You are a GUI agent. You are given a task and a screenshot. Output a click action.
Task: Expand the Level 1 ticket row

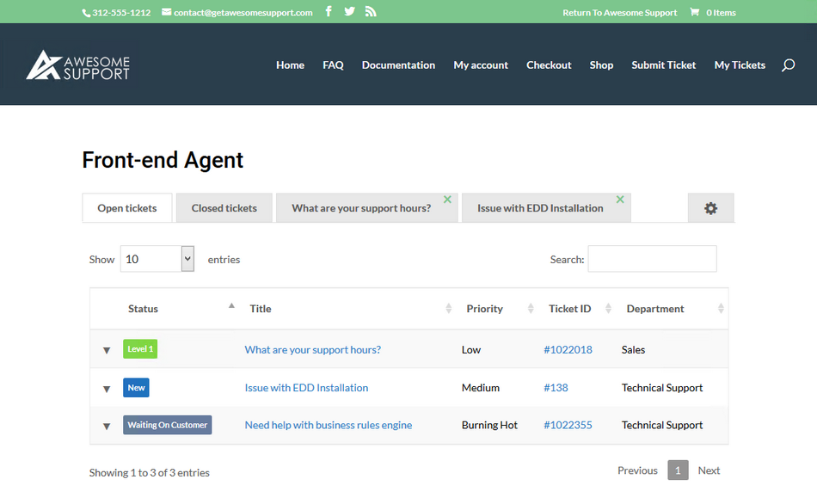(x=107, y=350)
